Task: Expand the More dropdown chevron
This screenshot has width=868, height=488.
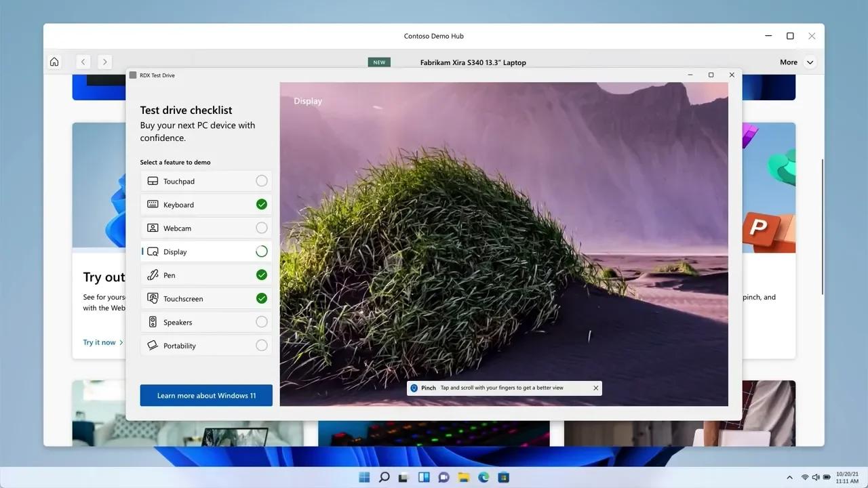Action: point(810,62)
